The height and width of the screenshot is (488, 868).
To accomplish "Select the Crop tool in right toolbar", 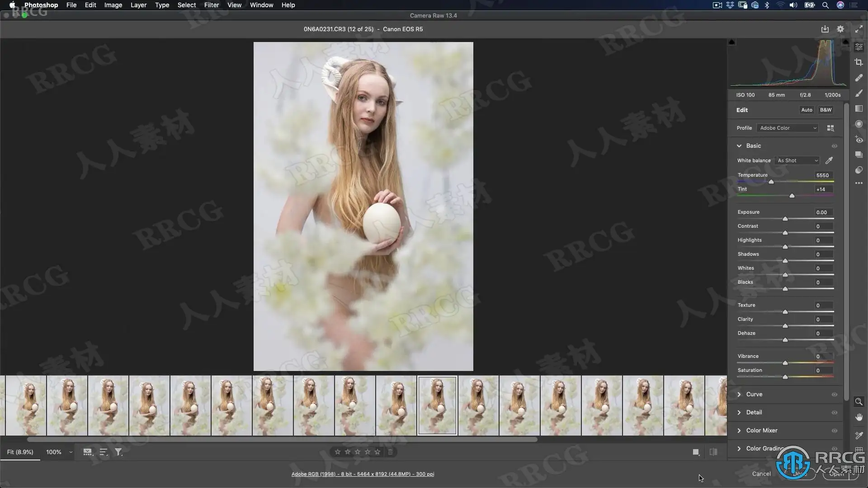I will tap(859, 62).
